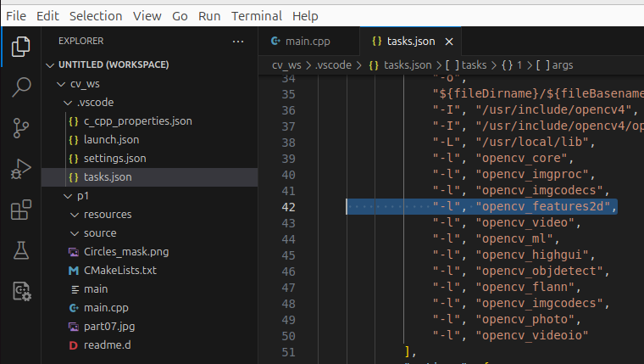Click the Explorer more actions ellipsis

pos(238,41)
